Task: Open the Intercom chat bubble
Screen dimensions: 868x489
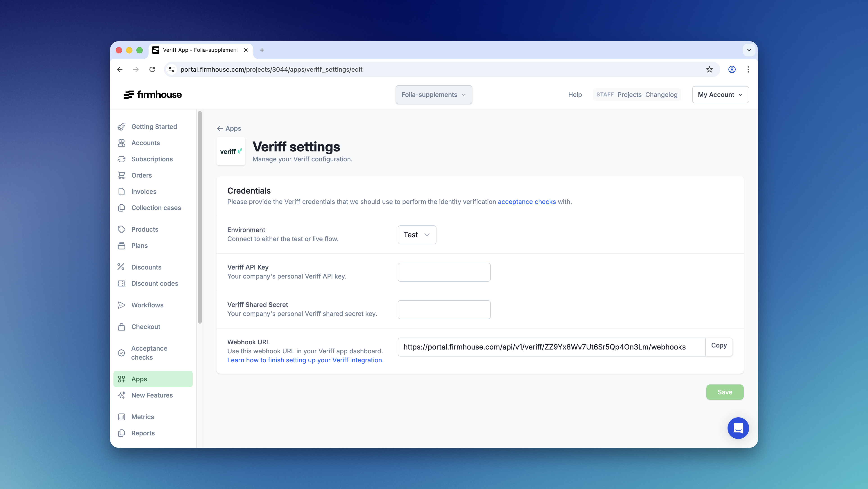Action: (738, 428)
